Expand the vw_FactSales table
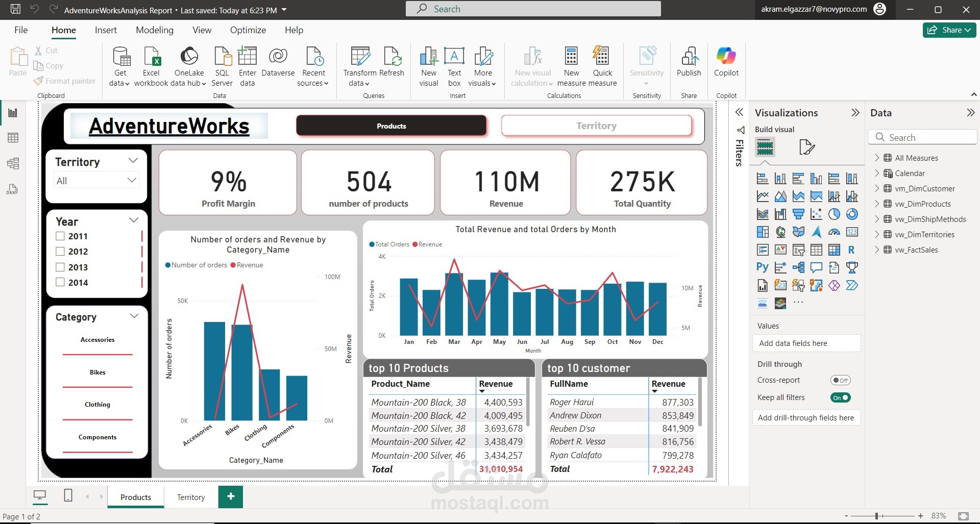 [877, 249]
